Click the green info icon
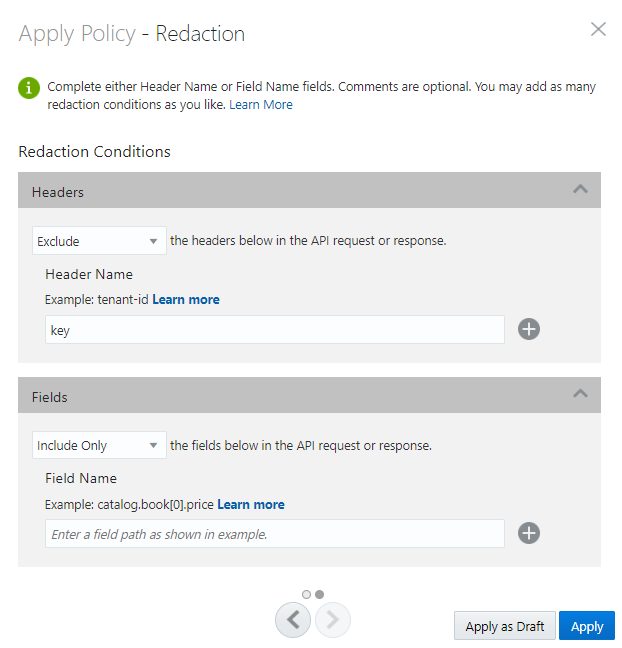Image resolution: width=622 pixels, height=648 pixels. click(x=30, y=88)
